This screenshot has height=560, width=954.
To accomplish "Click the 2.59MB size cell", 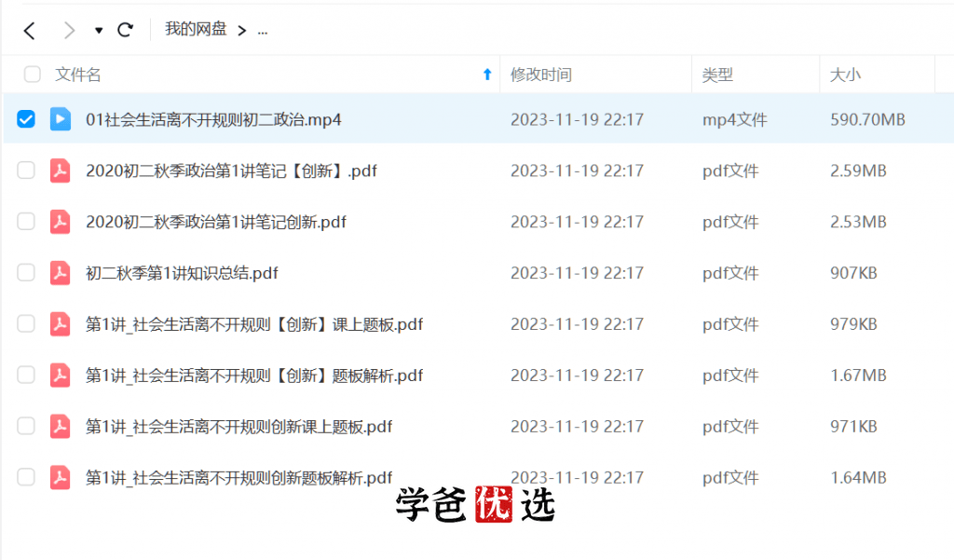I will click(858, 171).
